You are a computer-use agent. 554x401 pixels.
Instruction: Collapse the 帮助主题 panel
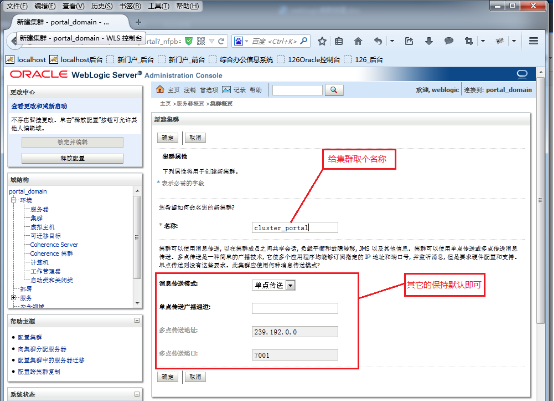pos(137,321)
